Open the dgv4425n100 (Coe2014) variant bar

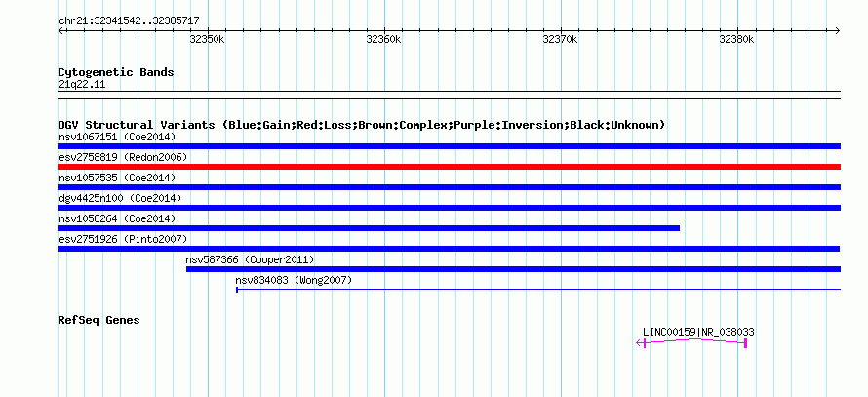tap(449, 208)
